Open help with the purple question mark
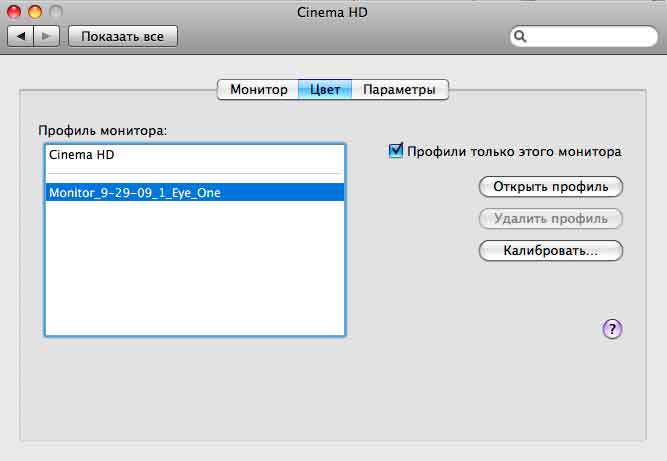The width and height of the screenshot is (667, 461). pos(612,329)
